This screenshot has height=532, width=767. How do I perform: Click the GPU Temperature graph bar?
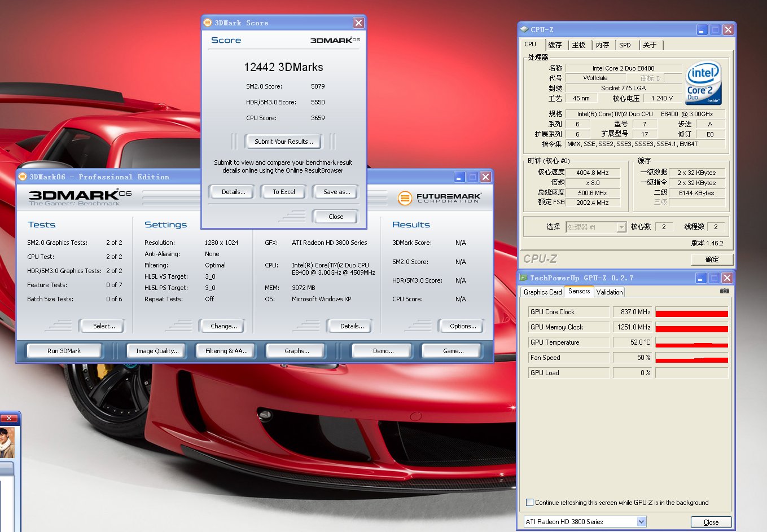point(691,342)
